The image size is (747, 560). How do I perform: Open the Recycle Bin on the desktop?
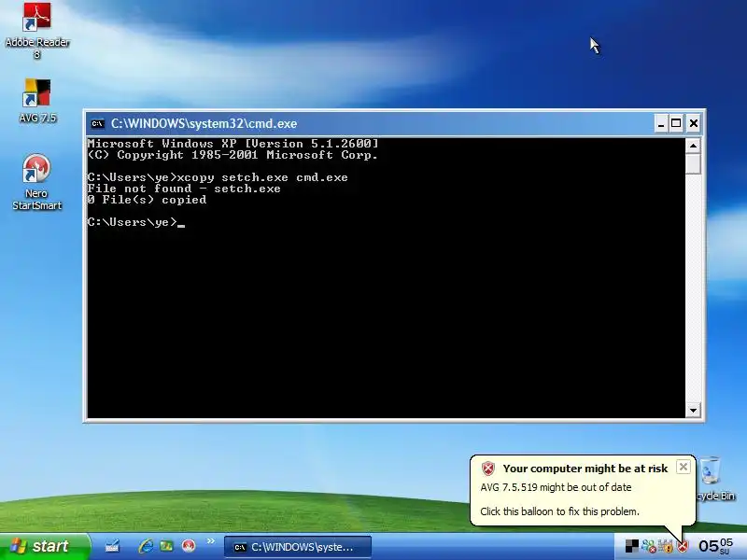point(715,479)
